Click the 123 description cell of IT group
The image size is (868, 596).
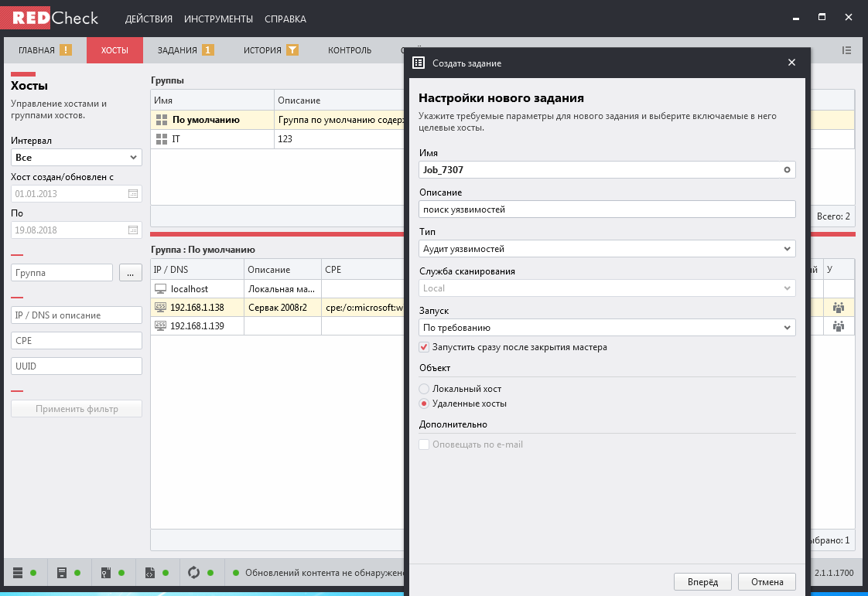[x=340, y=139]
